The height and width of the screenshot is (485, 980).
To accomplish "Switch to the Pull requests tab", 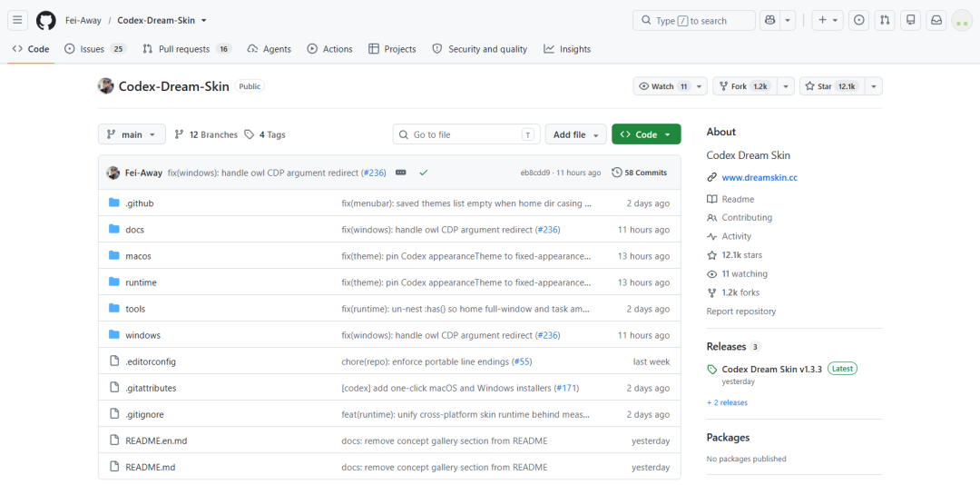I will 187,49.
